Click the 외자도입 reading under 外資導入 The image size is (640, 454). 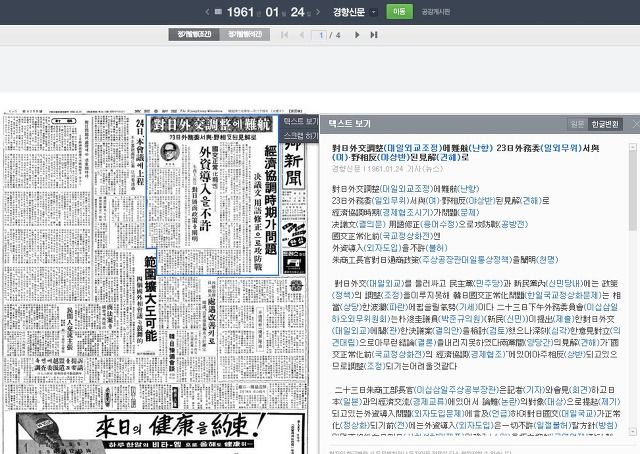coord(382,248)
